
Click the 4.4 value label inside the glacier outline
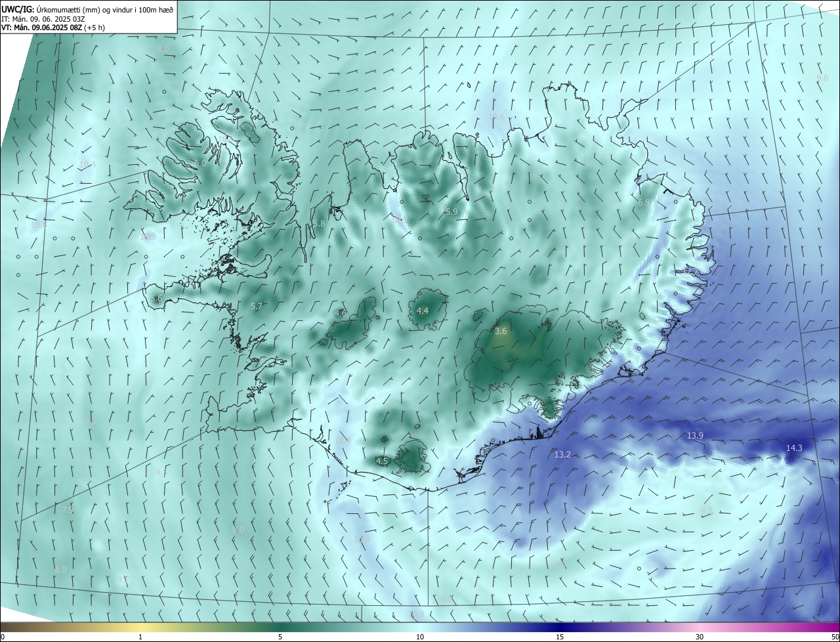(423, 310)
